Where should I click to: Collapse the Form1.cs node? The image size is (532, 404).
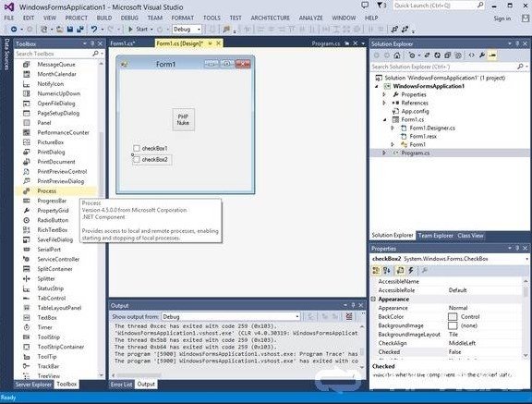385,119
